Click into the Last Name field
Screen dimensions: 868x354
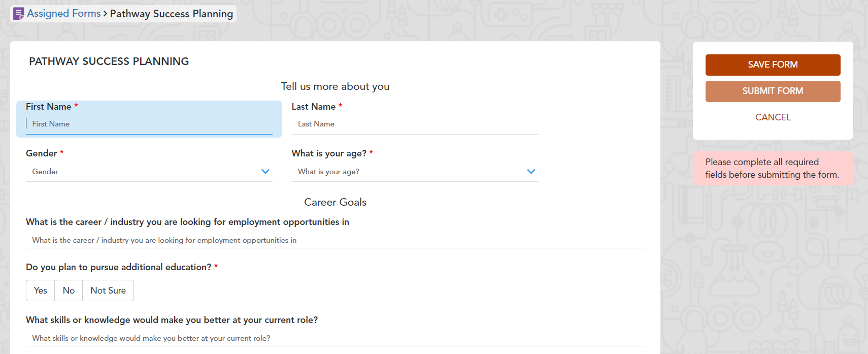click(x=415, y=124)
